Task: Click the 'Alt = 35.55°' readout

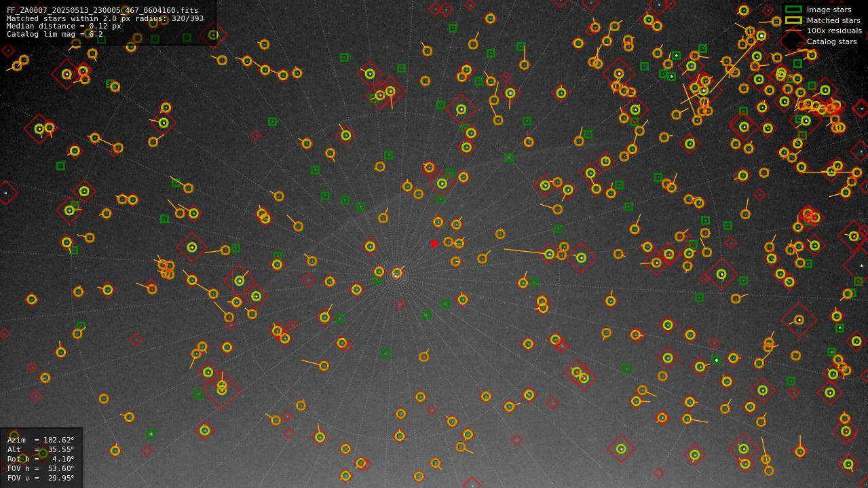Action: point(41,449)
